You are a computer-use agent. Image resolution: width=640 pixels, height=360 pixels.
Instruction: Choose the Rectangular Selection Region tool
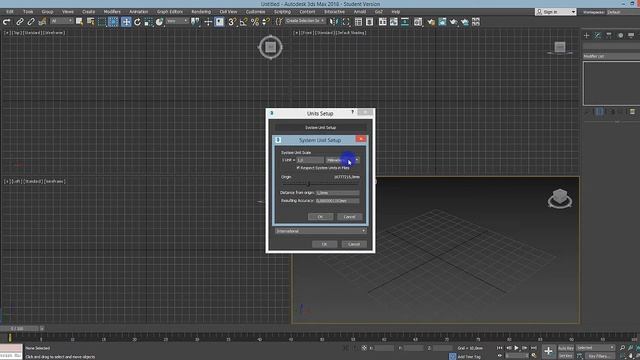102,22
